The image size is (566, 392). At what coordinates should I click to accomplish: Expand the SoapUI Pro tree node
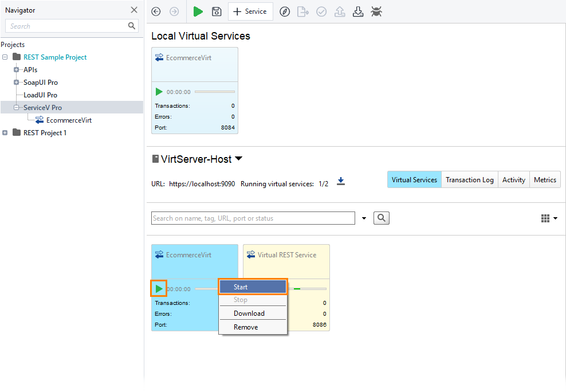(16, 83)
